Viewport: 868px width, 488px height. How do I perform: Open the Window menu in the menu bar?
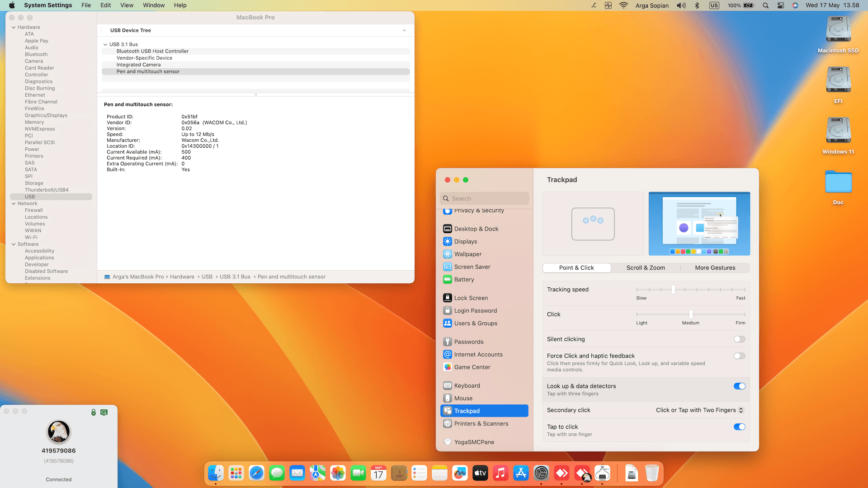coord(154,5)
